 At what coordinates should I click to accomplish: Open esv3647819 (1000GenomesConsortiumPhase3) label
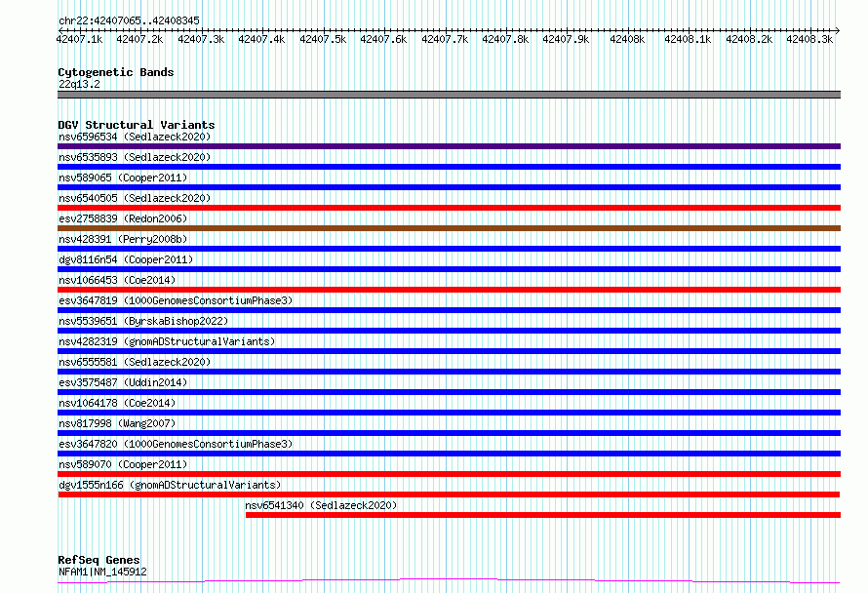click(x=176, y=300)
